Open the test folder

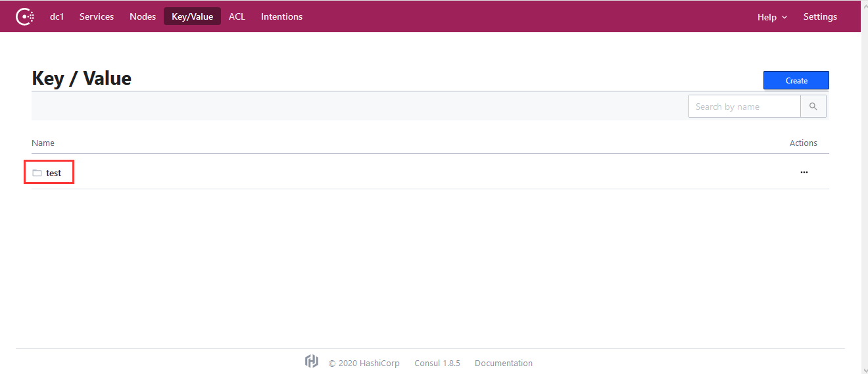pos(47,173)
